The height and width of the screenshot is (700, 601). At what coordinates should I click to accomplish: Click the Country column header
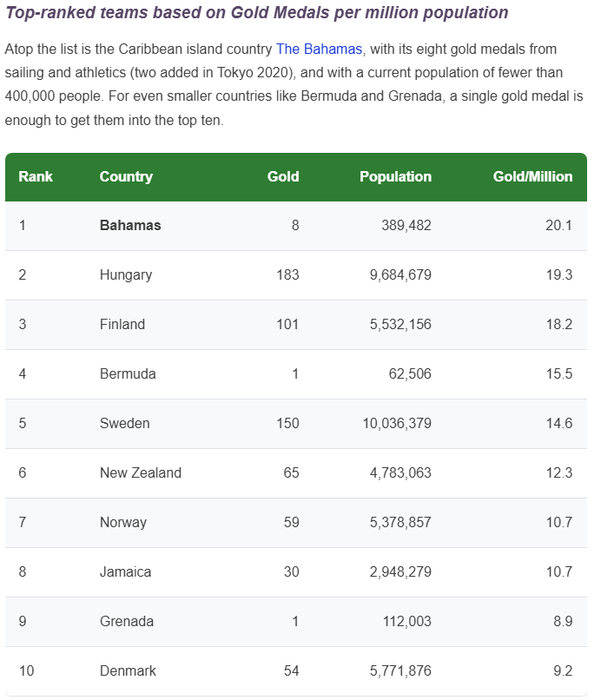pyautogui.click(x=126, y=176)
